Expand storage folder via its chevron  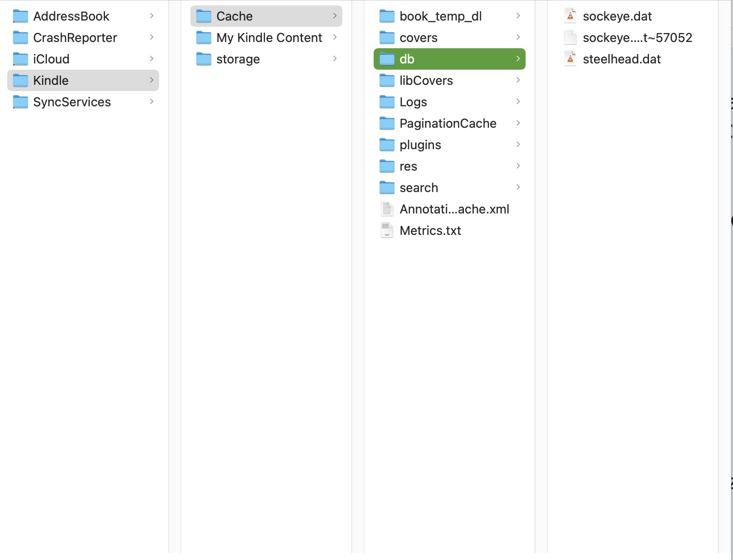coord(335,59)
